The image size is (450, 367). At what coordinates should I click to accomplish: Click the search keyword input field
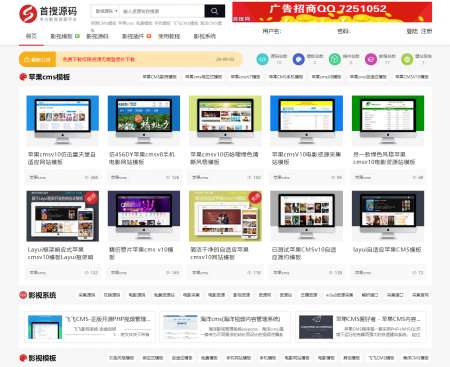162,11
